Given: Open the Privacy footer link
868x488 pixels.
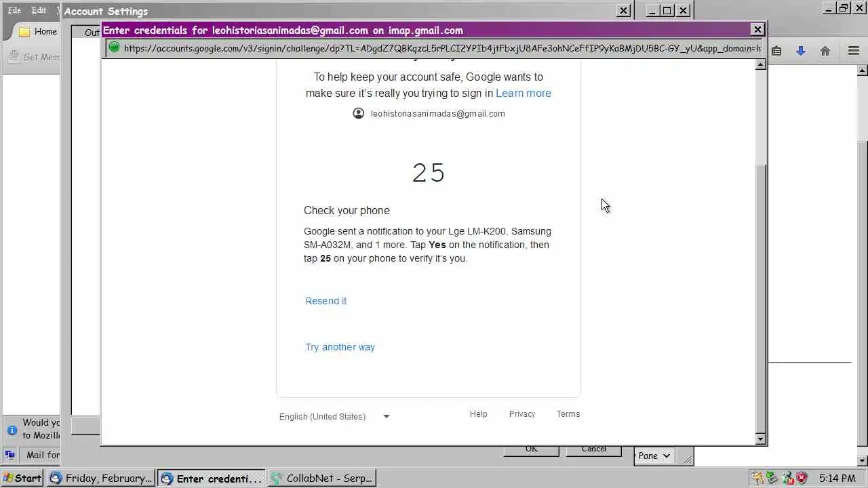Looking at the screenshot, I should pos(522,414).
